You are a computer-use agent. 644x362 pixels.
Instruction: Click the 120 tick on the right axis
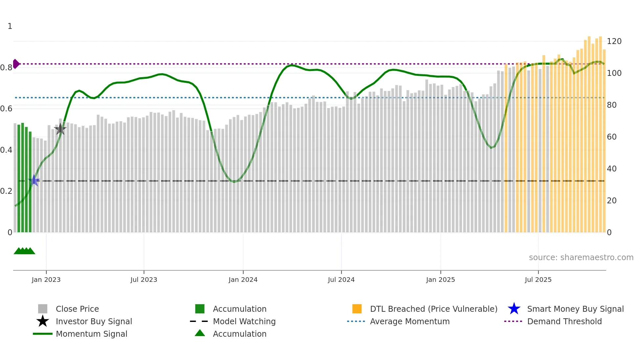(614, 41)
